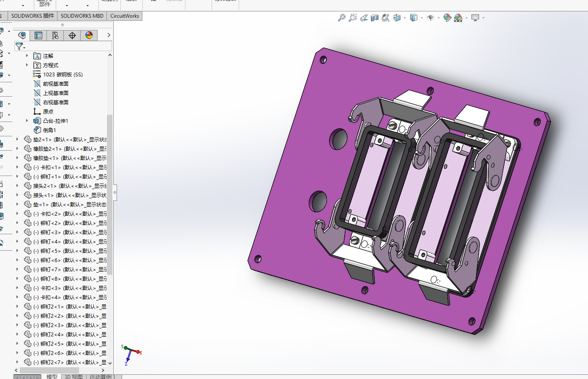Screen dimensions: 588x379
Task: Open the Edit Appearance tool
Action: pyautogui.click(x=447, y=18)
